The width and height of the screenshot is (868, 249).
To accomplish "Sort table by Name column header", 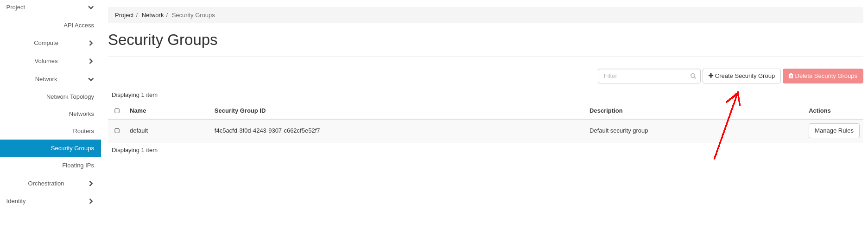I will [x=138, y=111].
